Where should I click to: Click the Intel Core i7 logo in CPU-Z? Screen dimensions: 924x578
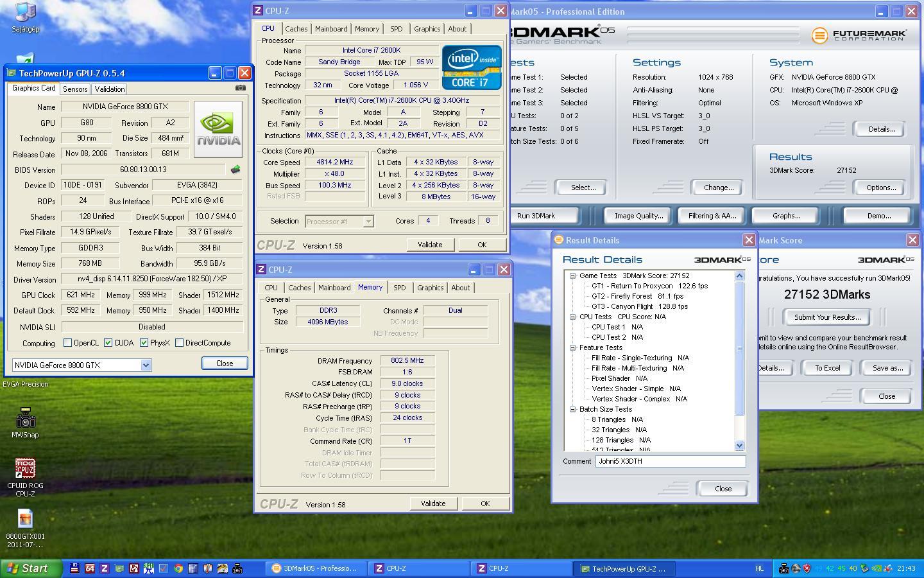472,67
